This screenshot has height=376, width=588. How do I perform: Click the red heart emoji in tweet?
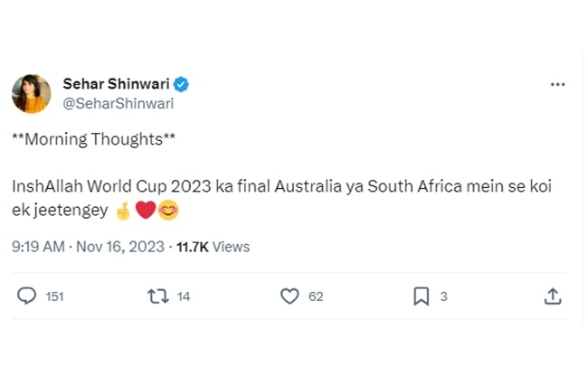coord(146,212)
